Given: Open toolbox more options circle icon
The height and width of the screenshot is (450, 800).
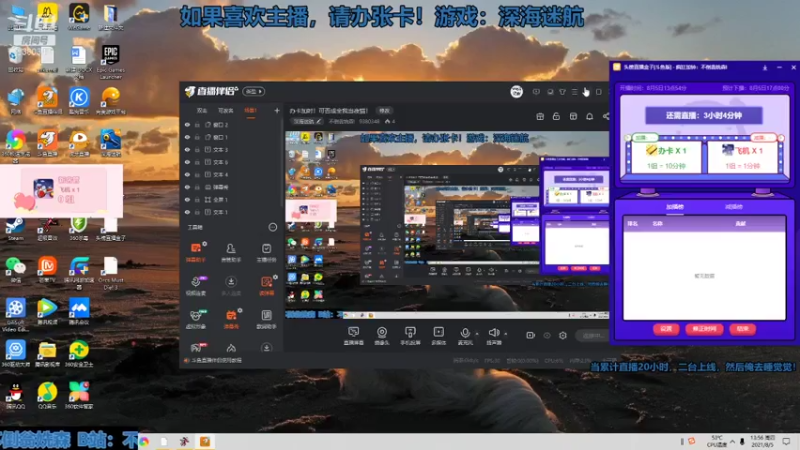Looking at the screenshot, I should click(x=273, y=227).
